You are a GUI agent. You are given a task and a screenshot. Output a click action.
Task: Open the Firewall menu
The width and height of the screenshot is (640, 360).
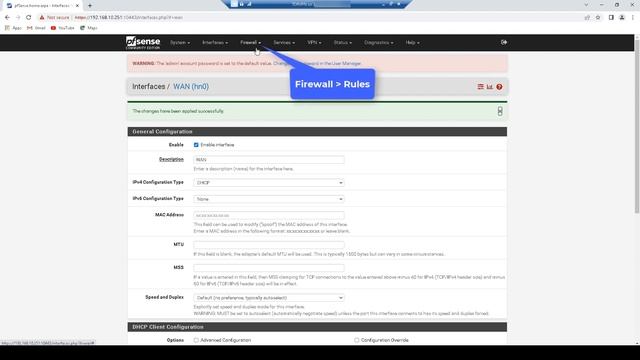[250, 42]
